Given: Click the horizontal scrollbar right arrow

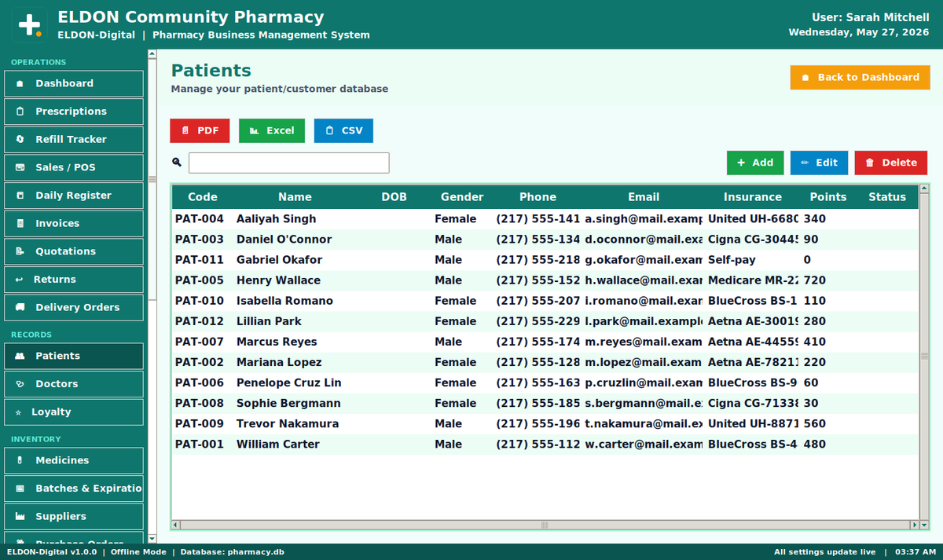Looking at the screenshot, I should [913, 525].
